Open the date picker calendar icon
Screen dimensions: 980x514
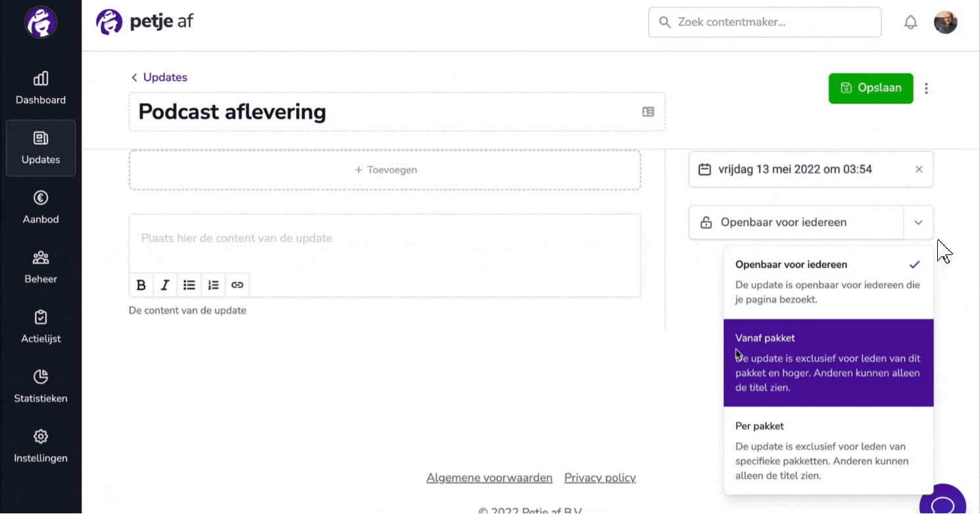704,170
